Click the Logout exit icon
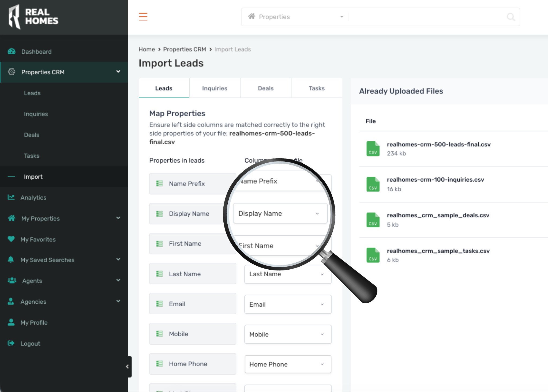 pos(11,343)
